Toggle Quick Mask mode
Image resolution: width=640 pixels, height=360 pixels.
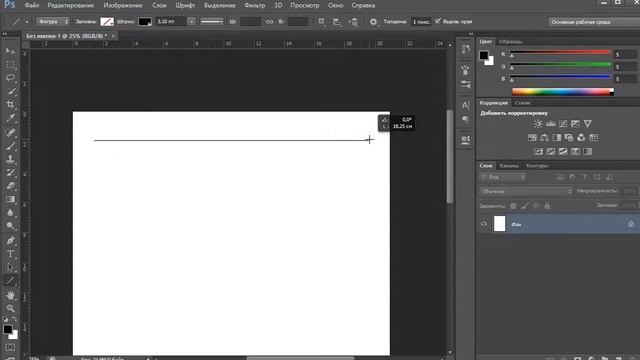tap(10, 347)
